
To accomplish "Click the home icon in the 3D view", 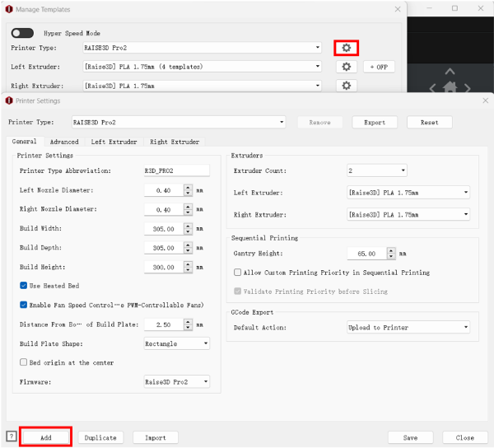I will tap(449, 86).
